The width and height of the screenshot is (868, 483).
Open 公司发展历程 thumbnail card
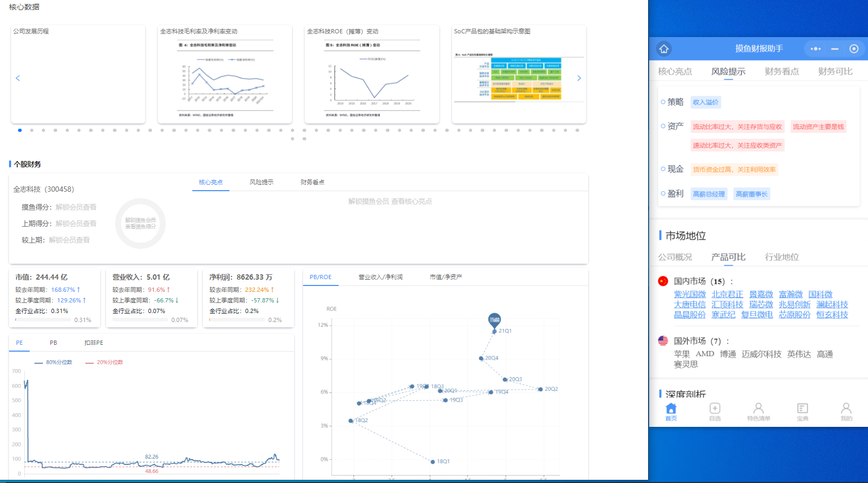[78, 74]
